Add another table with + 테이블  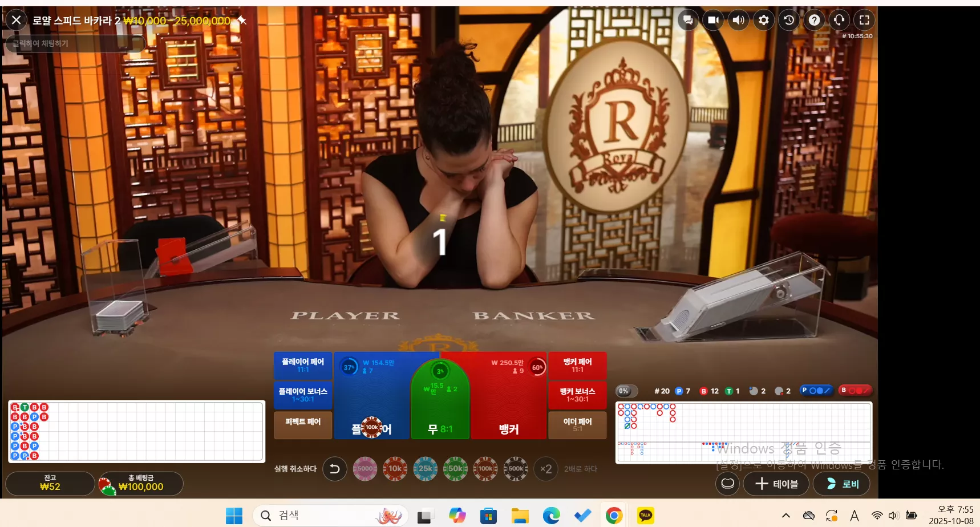click(x=776, y=484)
